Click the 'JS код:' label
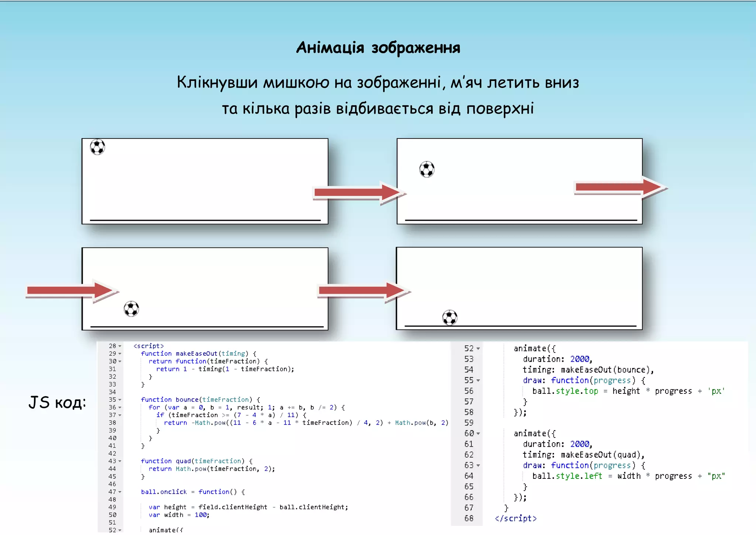Viewport: 756px width, 535px height. tap(57, 402)
